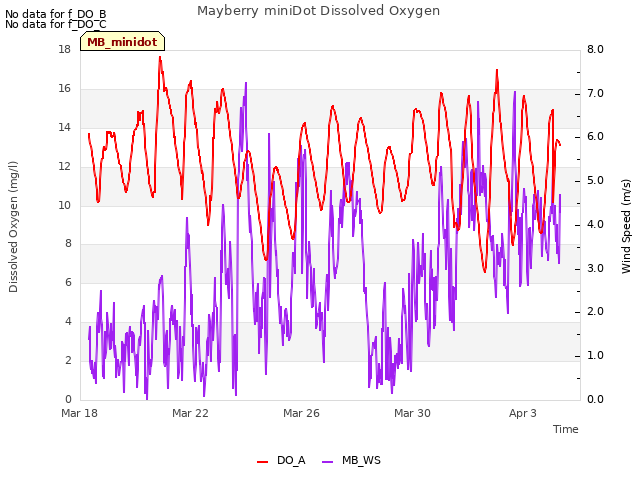This screenshot has height=480, width=640.
Task: Click the 0 value on left axis
Action: coord(68,399)
